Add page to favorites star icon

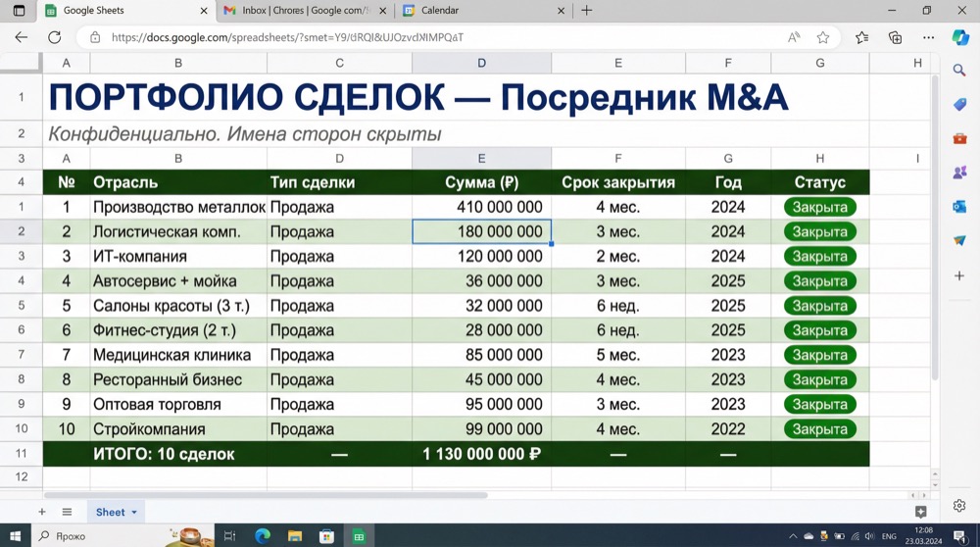tap(823, 37)
